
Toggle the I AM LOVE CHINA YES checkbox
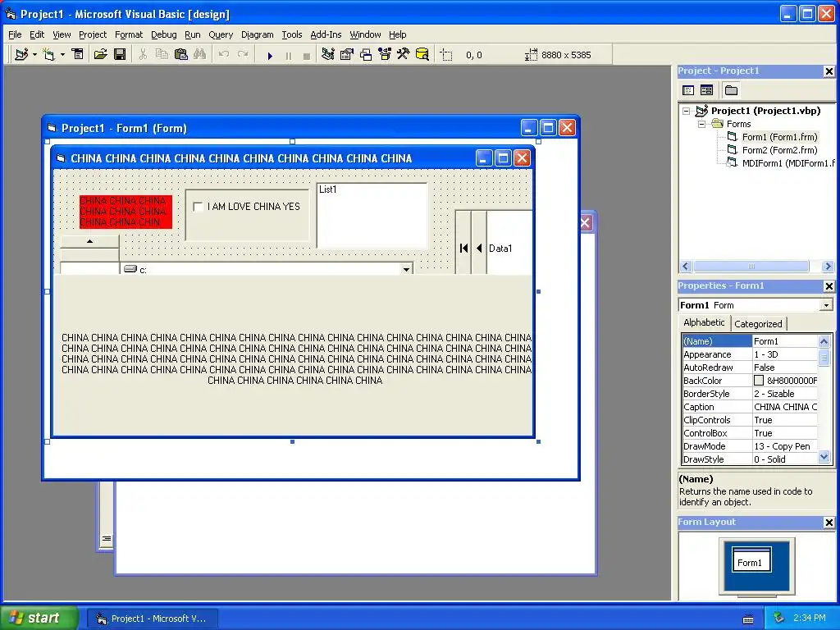198,207
